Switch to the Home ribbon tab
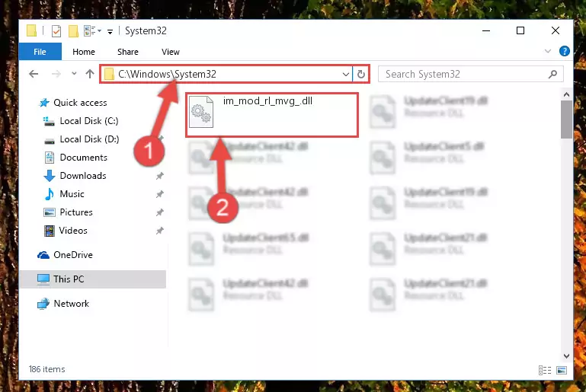Screen dimensions: 586x392 pyautogui.click(x=84, y=52)
